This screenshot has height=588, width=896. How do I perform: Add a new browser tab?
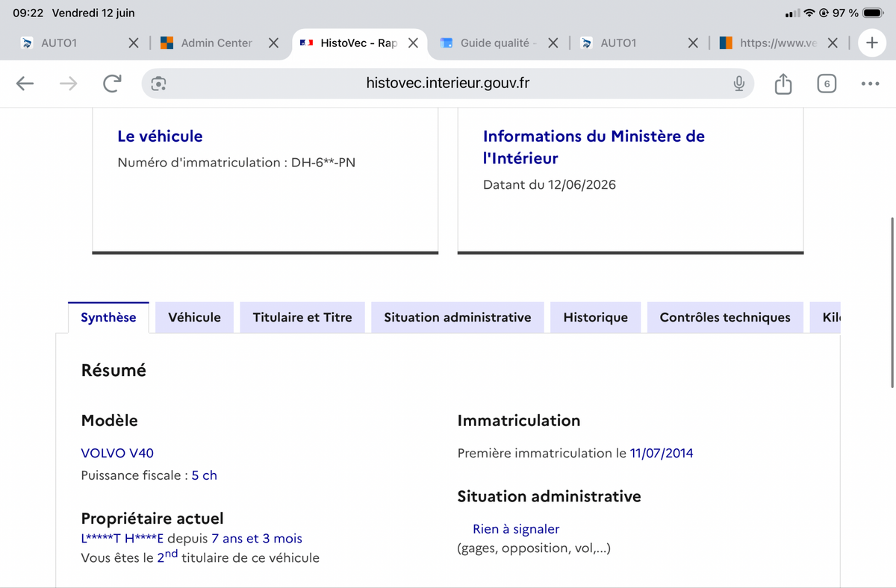click(x=872, y=43)
